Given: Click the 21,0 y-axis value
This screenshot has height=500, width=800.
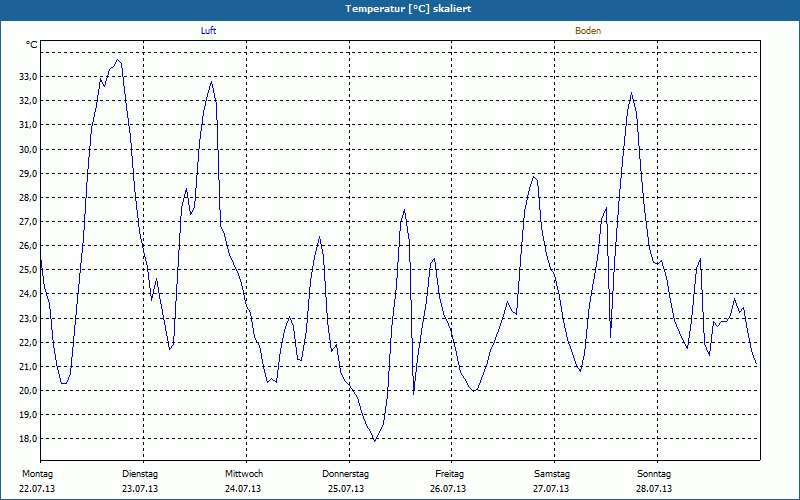Looking at the screenshot, I should [29, 367].
